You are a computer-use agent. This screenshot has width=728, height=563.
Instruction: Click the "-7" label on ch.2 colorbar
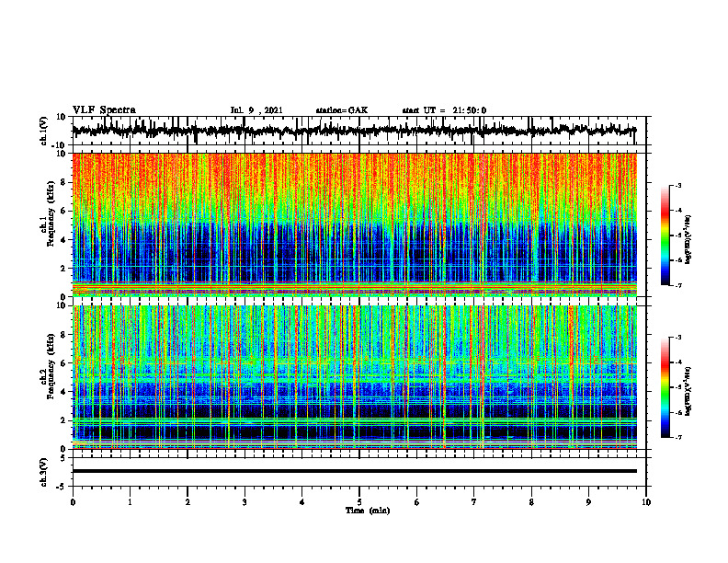[x=678, y=438]
